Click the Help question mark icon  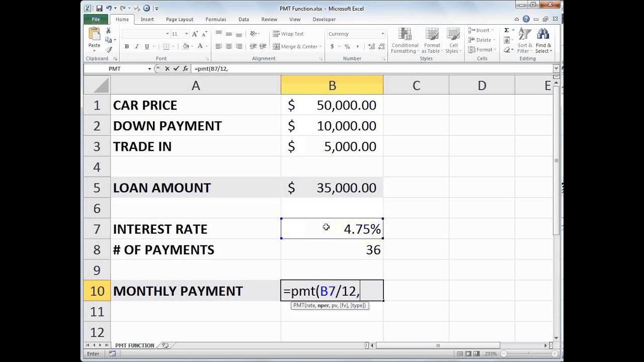click(x=526, y=19)
